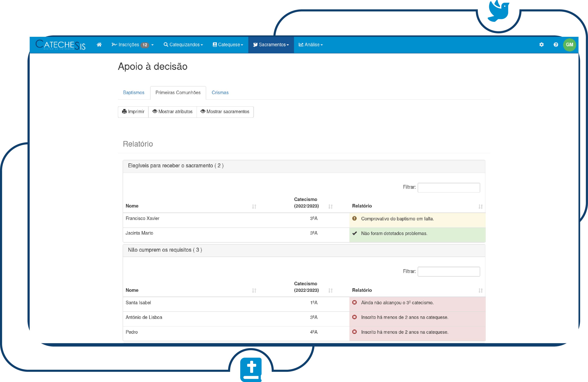Open settings gear icon
588x382 pixels.
[x=541, y=45]
